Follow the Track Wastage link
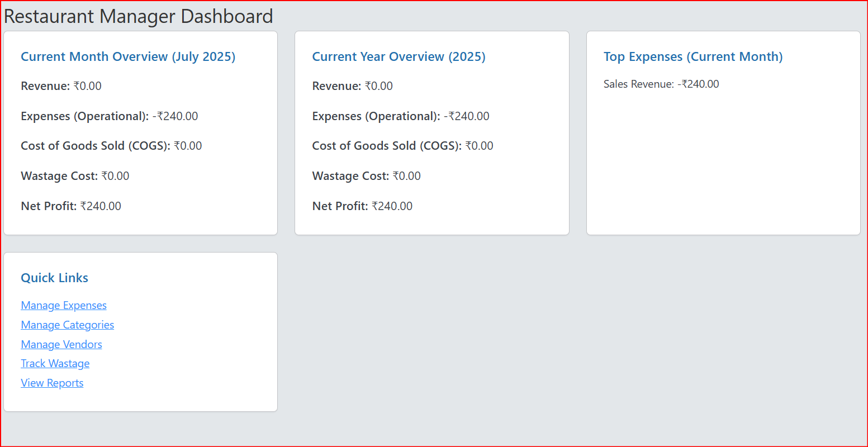Viewport: 868px width, 447px height. [55, 363]
